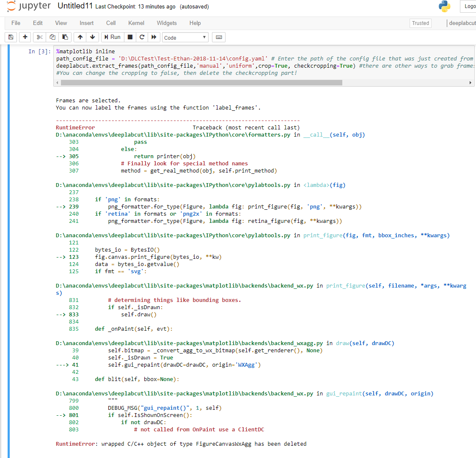
Task: Click the 'Frames are selected.' output text
Action: pyautogui.click(x=88, y=101)
